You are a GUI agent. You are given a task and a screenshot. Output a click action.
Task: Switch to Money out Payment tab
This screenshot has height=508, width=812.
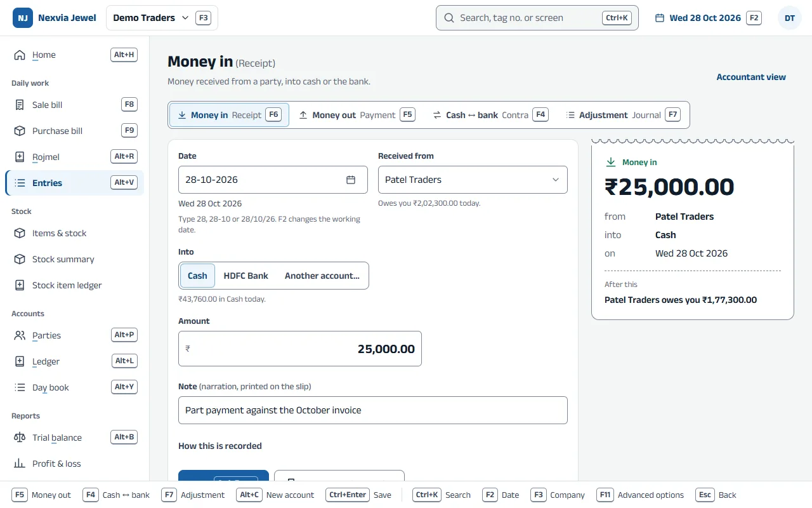click(357, 115)
